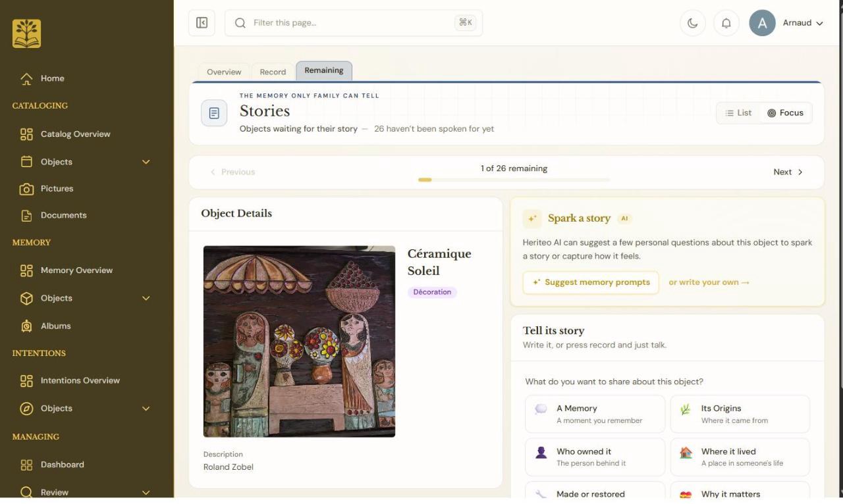Click the Stories document icon
This screenshot has width=843, height=504.
tap(214, 113)
